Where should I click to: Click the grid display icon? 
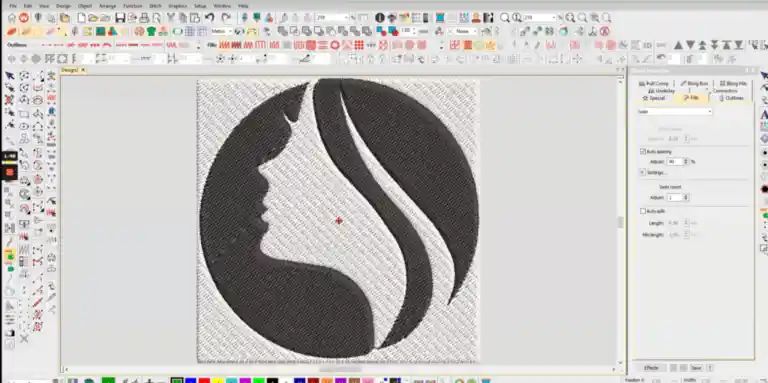[190, 31]
